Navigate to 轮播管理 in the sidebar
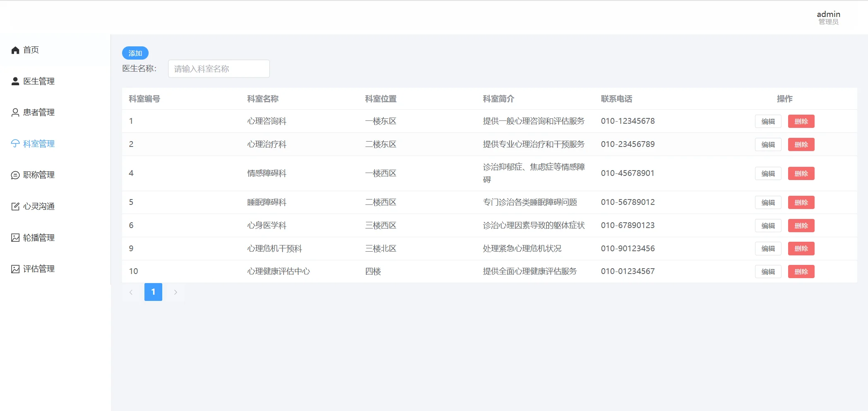Image resolution: width=868 pixels, height=411 pixels. click(x=39, y=237)
